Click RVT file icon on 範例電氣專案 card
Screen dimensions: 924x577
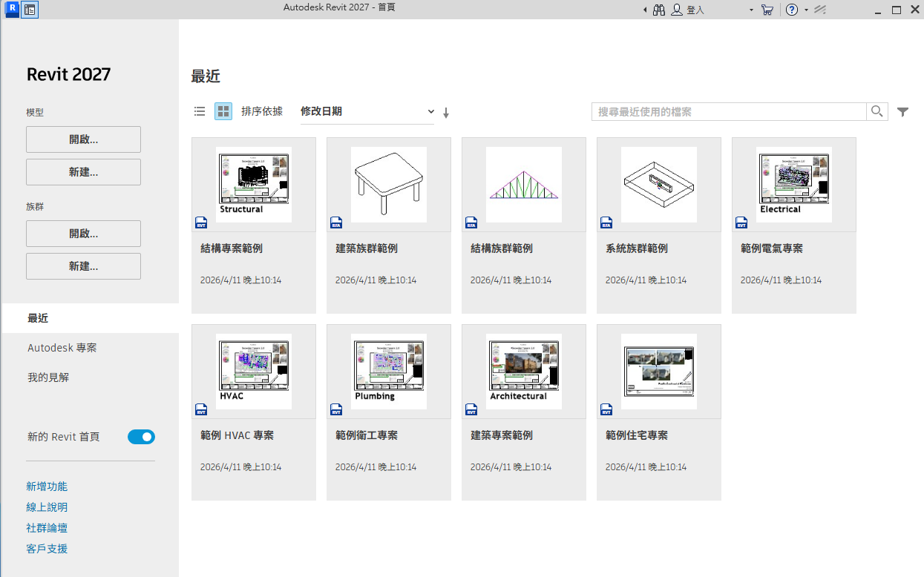point(741,222)
